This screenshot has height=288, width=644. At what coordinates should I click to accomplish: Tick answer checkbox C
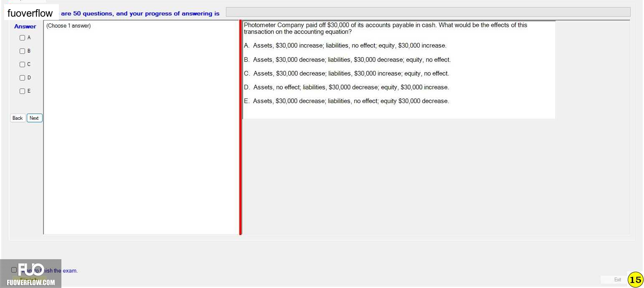point(22,64)
